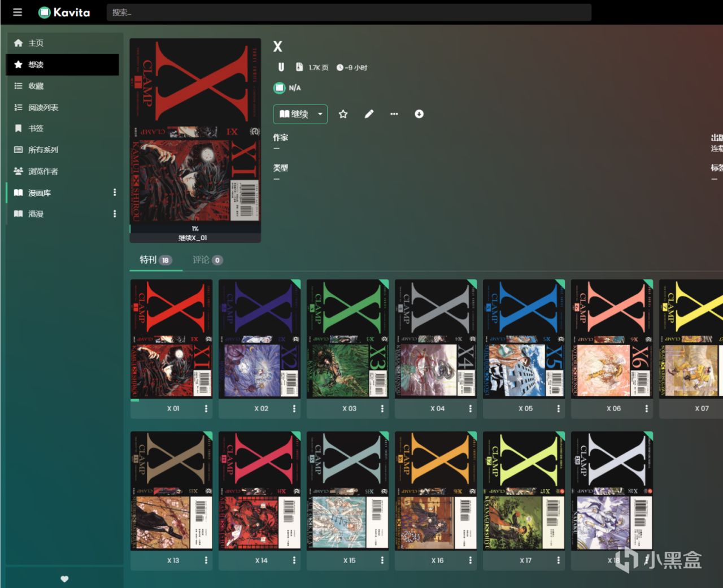Open the three-dot more actions menu

pyautogui.click(x=394, y=114)
